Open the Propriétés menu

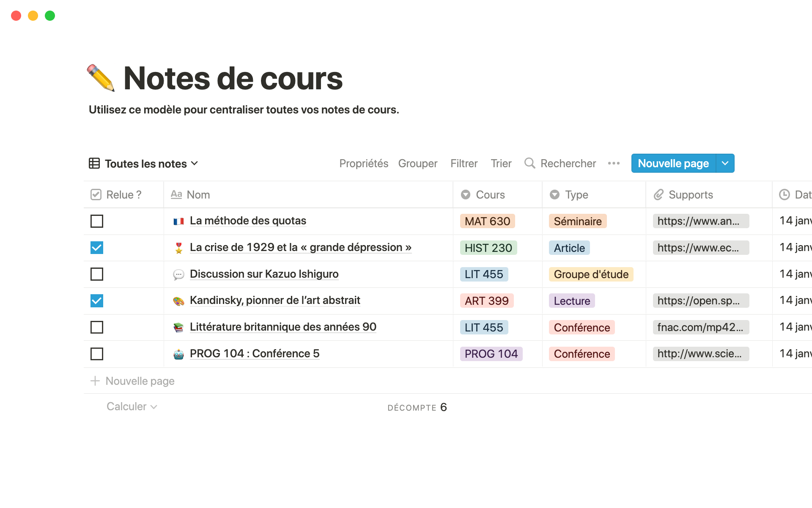point(364,163)
